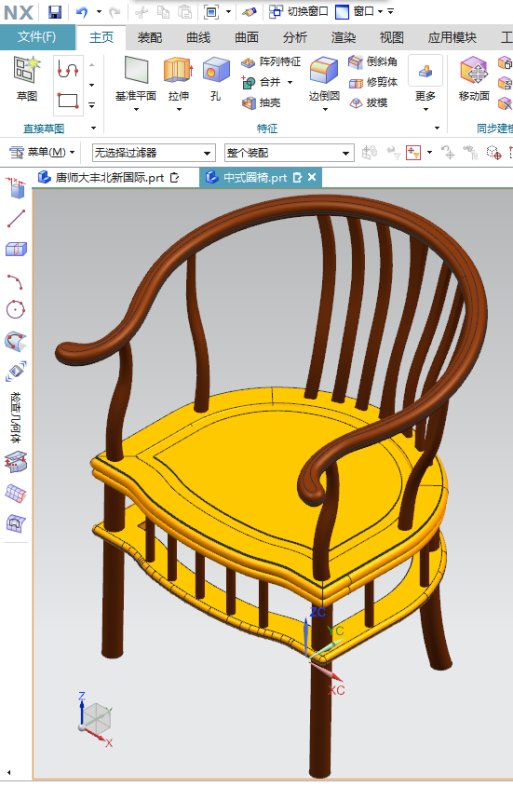Viewport: 513px width, 800px height.
Task: Click the Undo arrow icon
Action: tap(82, 12)
